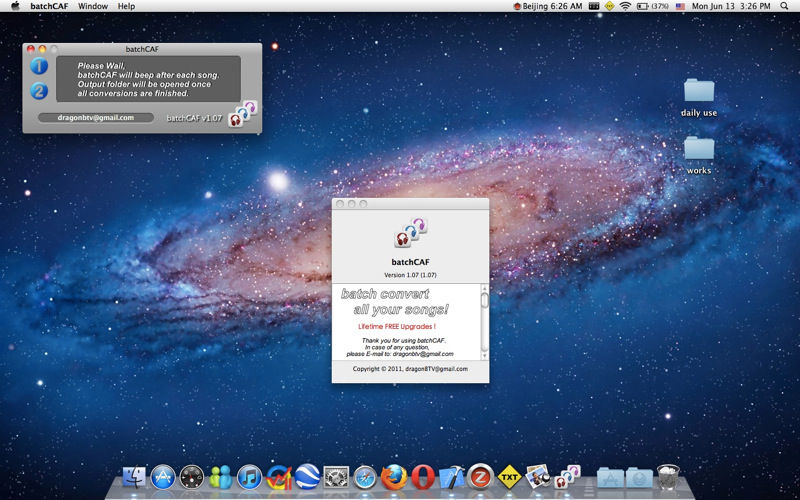Click the dragonbtv@gmail.com button in batchCAF window
The image size is (800, 500).
tap(96, 118)
